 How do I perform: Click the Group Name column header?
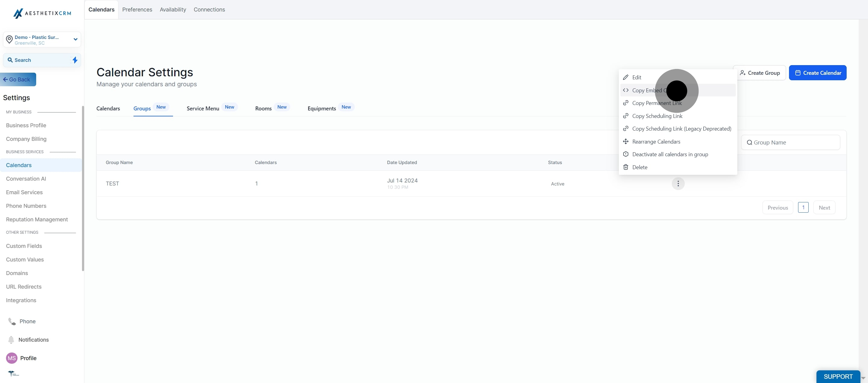[119, 163]
